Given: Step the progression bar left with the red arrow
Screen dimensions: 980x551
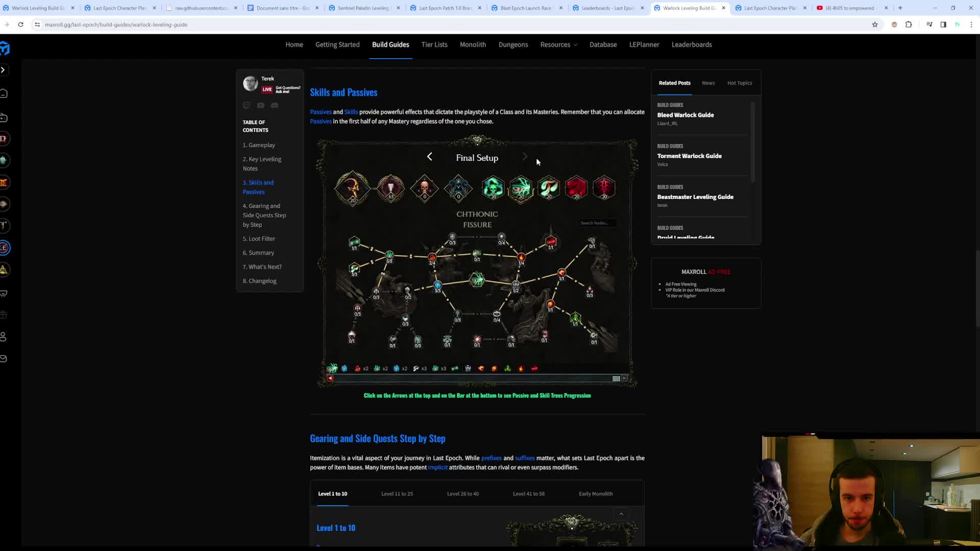Looking at the screenshot, I should (330, 379).
